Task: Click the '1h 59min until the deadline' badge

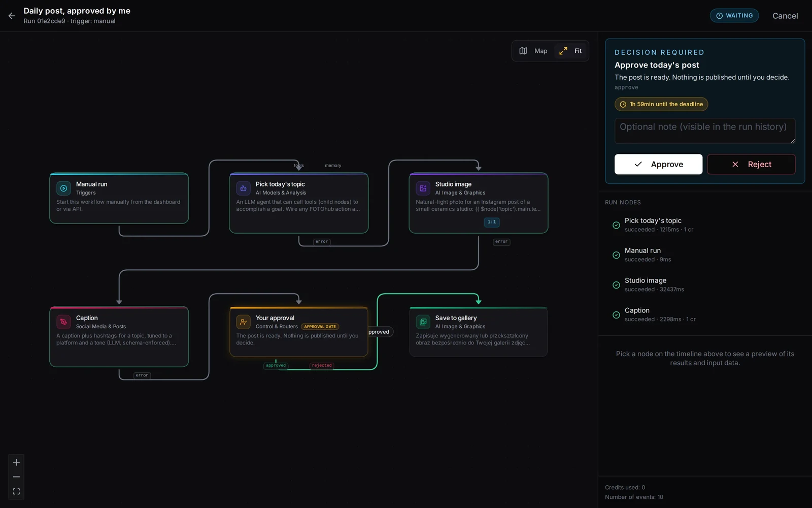Action: pos(661,104)
